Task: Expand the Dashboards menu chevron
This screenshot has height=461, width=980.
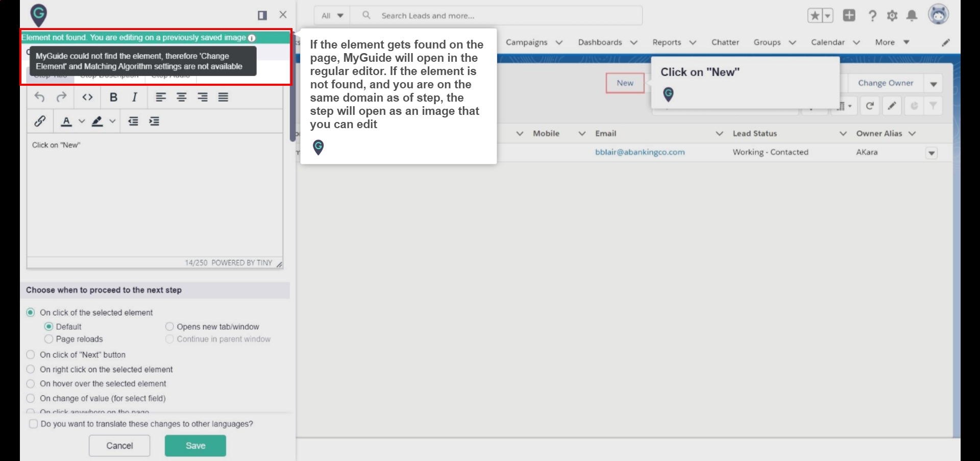Action: [x=634, y=42]
